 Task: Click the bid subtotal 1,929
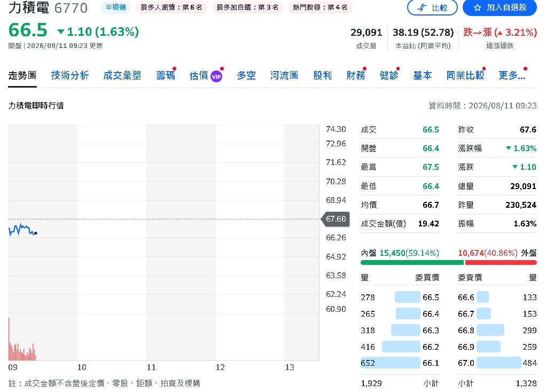pos(371,383)
